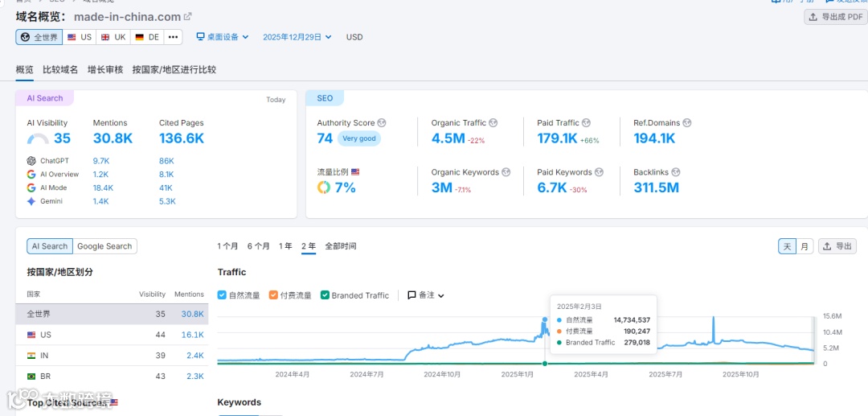Image resolution: width=868 pixels, height=416 pixels.
Task: Click the Gemini sparkle icon
Action: [31, 201]
